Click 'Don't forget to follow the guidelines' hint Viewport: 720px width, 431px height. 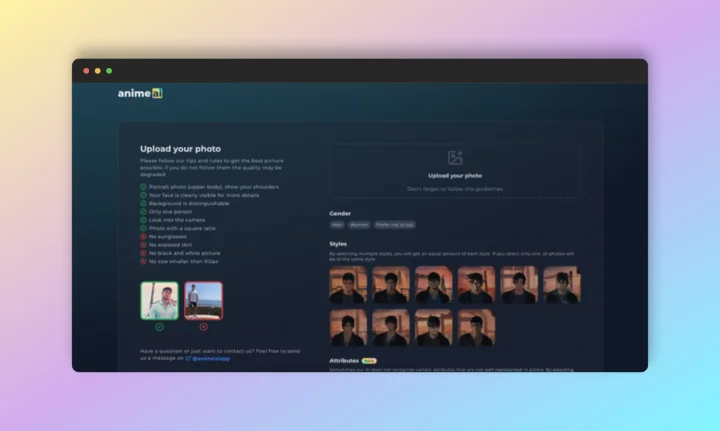point(455,189)
